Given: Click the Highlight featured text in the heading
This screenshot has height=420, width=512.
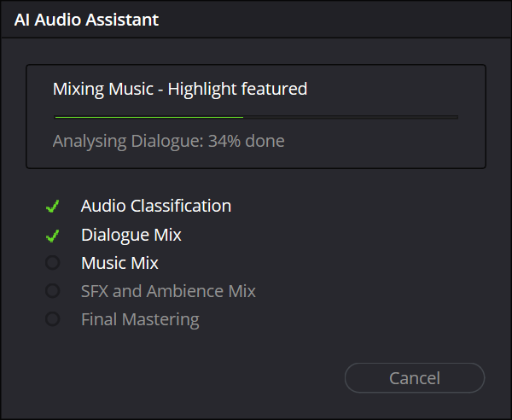Looking at the screenshot, I should (237, 89).
